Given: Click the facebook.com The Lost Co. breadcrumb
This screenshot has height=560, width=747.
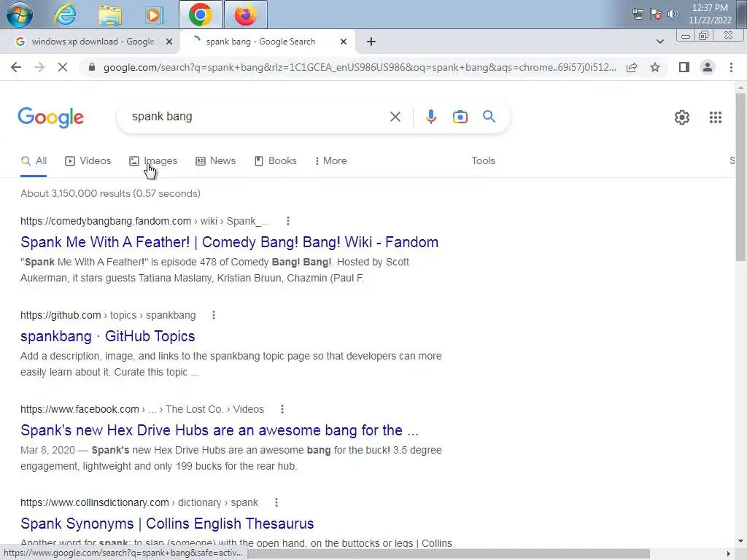Looking at the screenshot, I should [142, 409].
